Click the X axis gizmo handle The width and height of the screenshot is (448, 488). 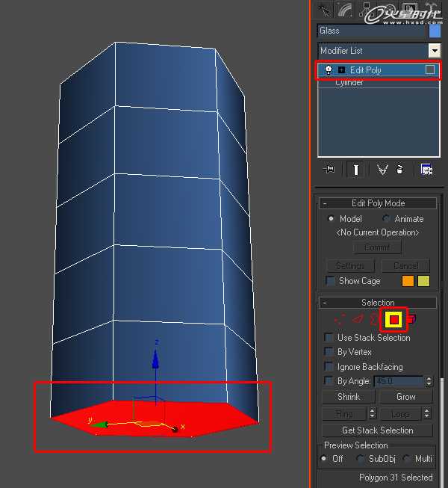(x=175, y=430)
